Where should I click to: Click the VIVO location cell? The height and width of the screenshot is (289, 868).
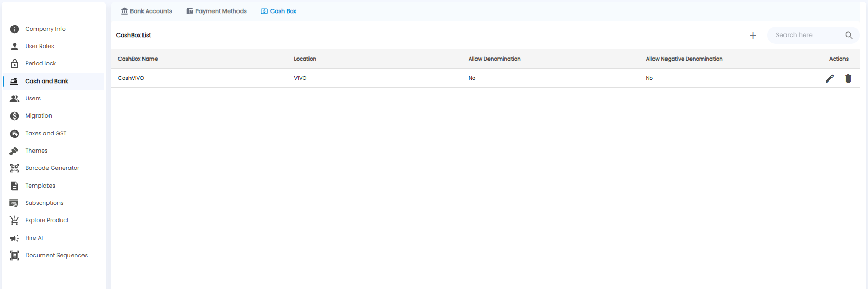click(300, 78)
